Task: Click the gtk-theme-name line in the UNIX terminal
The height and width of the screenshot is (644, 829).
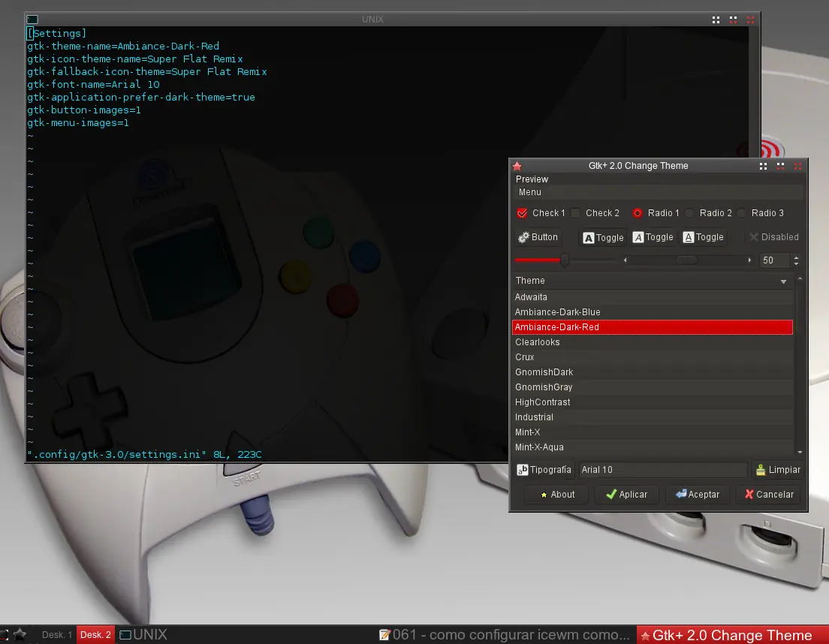Action: [x=123, y=47]
